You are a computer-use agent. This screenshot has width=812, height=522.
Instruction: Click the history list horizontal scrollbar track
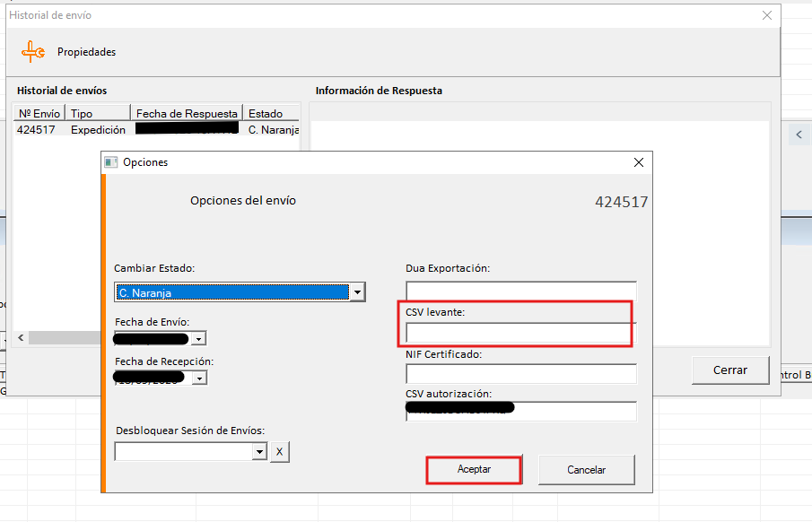click(x=65, y=337)
